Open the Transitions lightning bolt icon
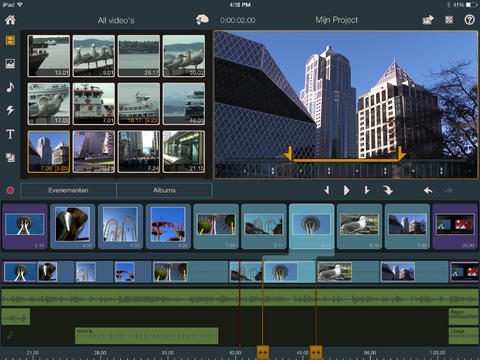Viewport: 480px width, 360px height. (x=10, y=110)
